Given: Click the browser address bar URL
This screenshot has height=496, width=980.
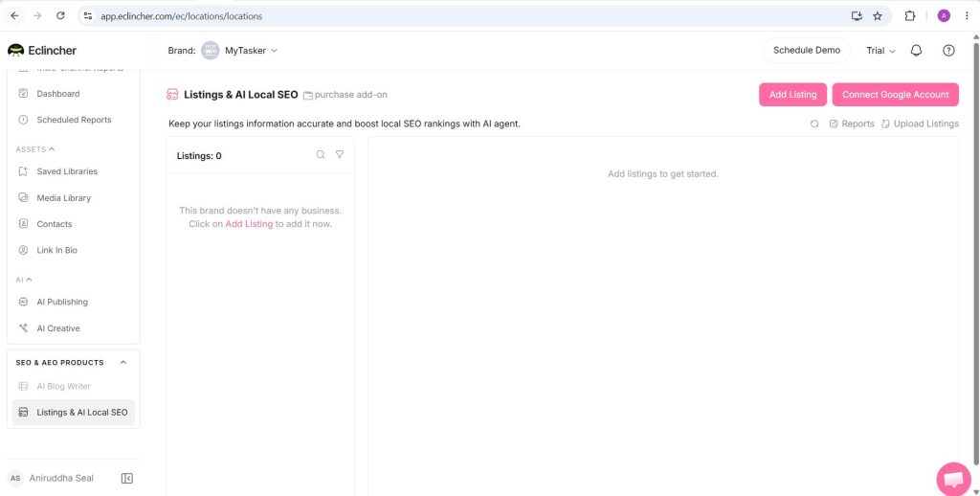Looking at the screenshot, I should coord(181,16).
